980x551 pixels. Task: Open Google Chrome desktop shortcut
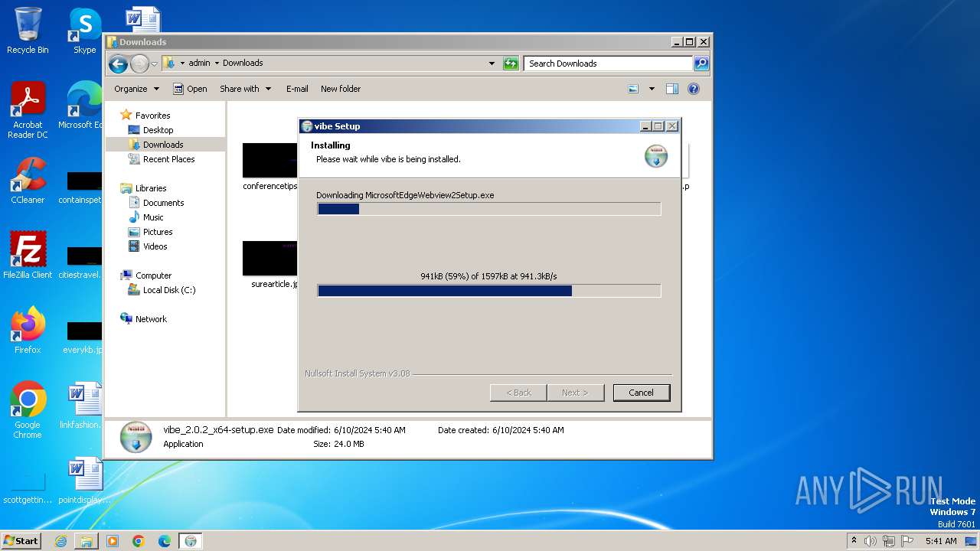(x=28, y=410)
